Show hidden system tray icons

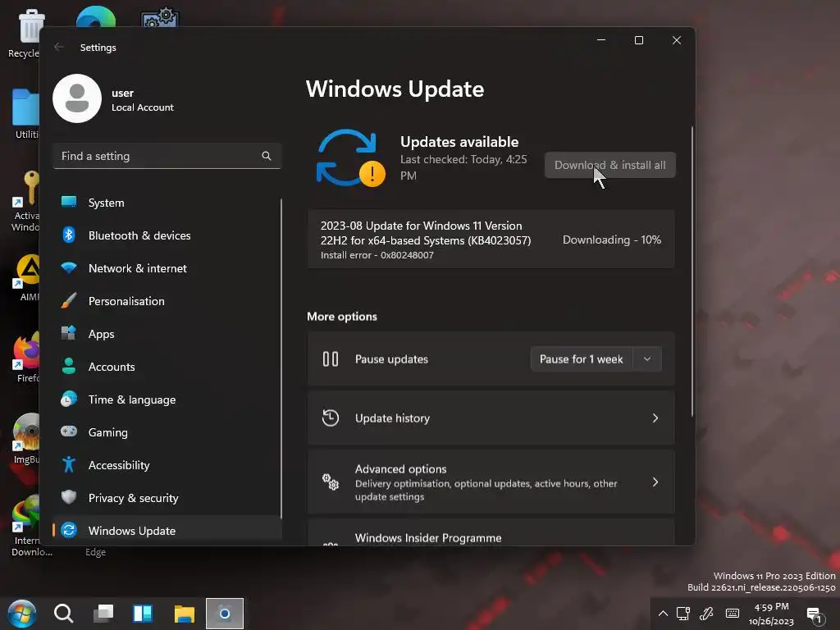[x=663, y=614]
